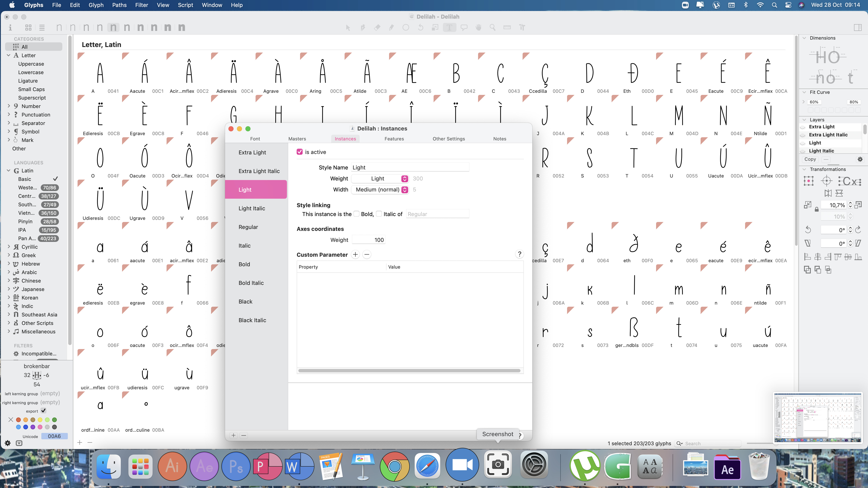Screen dimensions: 868x488
Task: Open the Filter menu
Action: 141,5
